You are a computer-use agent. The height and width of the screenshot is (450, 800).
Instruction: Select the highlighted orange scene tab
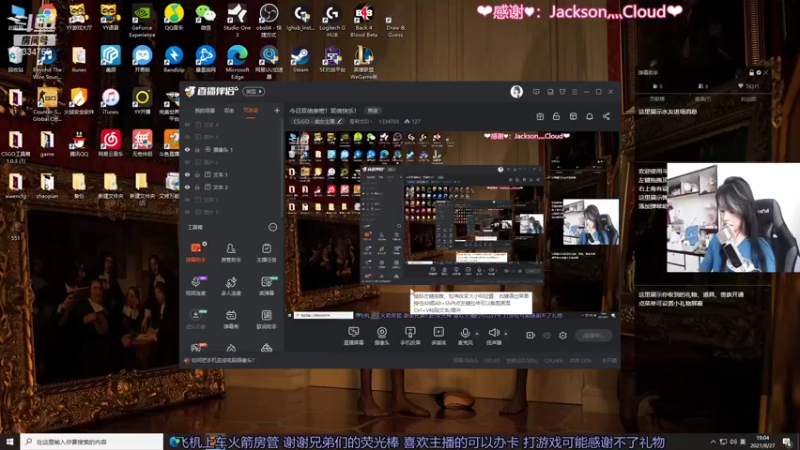click(x=251, y=111)
